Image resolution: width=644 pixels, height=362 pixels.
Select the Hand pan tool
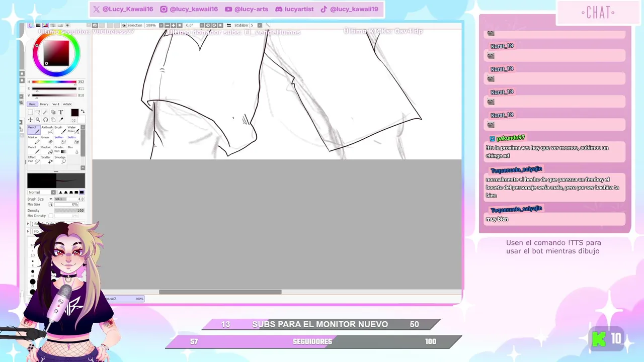pyautogui.click(x=53, y=120)
